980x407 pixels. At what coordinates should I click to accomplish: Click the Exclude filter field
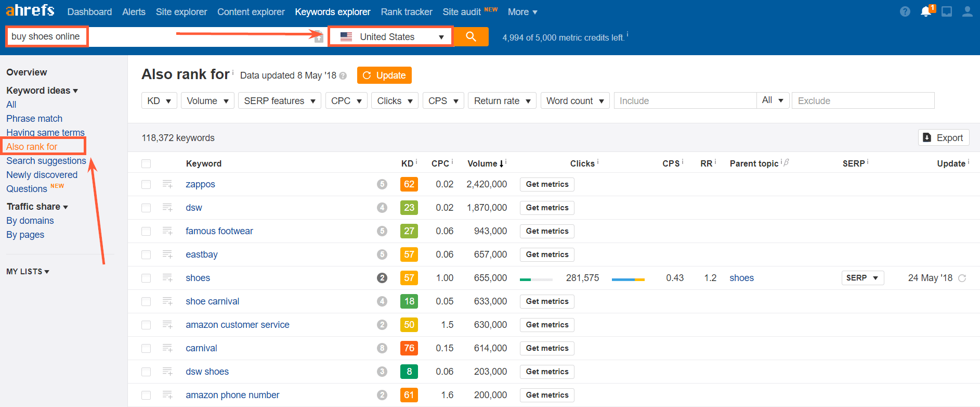coord(863,101)
